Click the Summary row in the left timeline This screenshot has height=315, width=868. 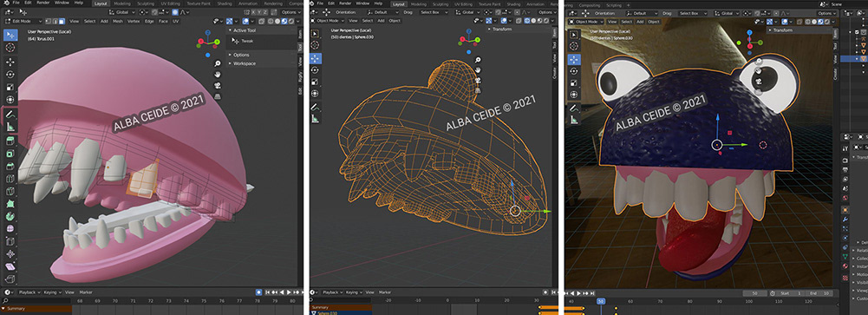pyautogui.click(x=36, y=308)
